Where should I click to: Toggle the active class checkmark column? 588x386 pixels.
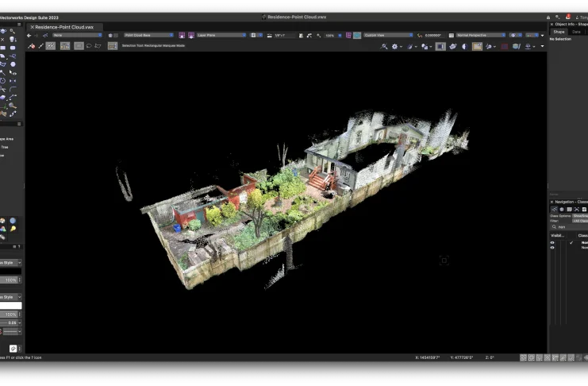(571, 242)
